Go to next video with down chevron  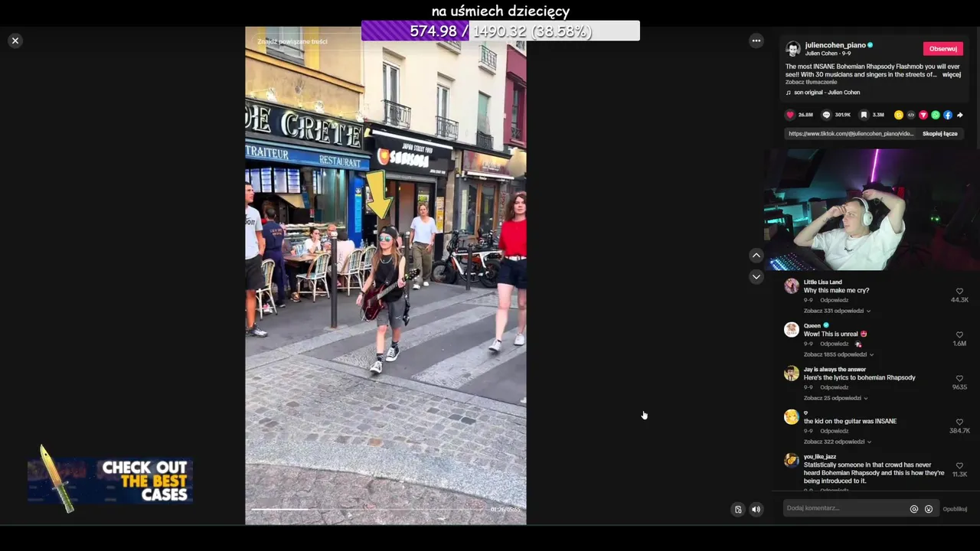756,276
